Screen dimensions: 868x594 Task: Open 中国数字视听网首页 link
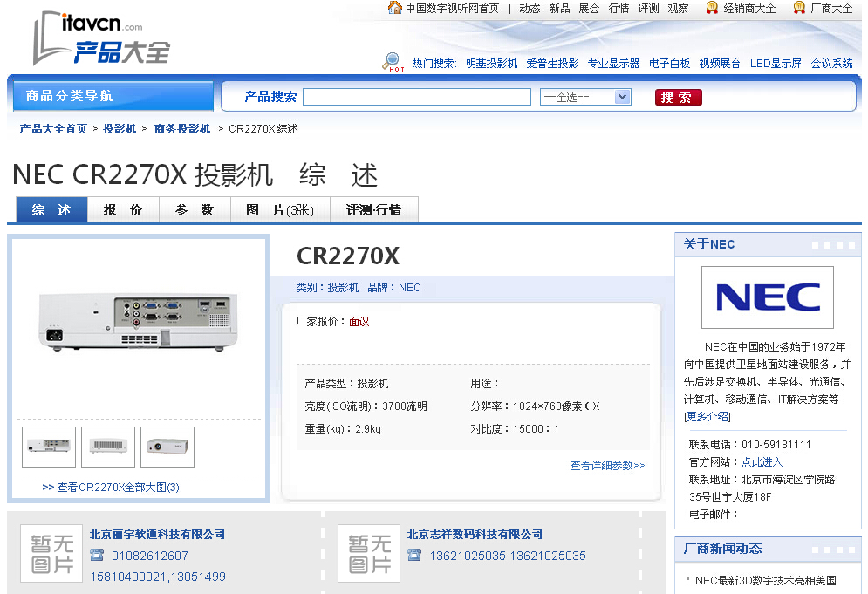point(452,9)
